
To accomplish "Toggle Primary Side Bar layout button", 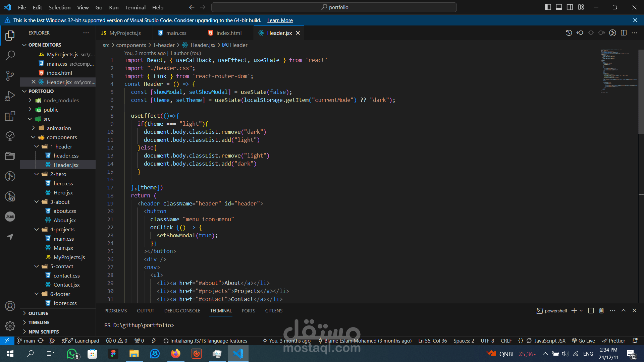I will point(548,7).
